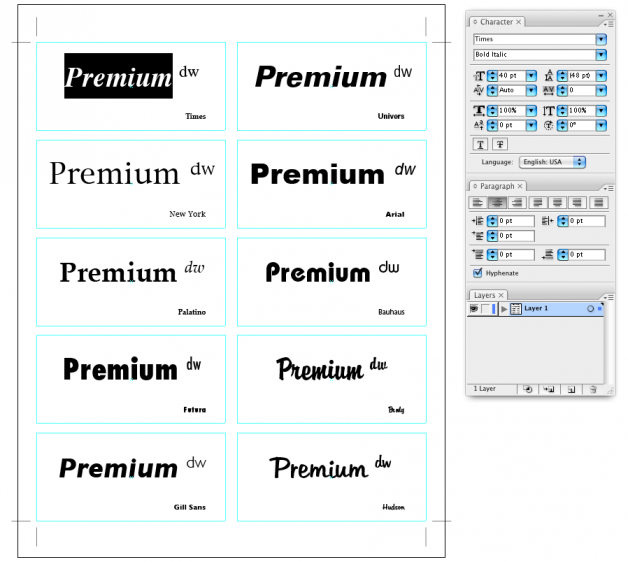This screenshot has height=562, width=628.
Task: Click the Layer 1 selection indicator square
Action: click(x=600, y=308)
